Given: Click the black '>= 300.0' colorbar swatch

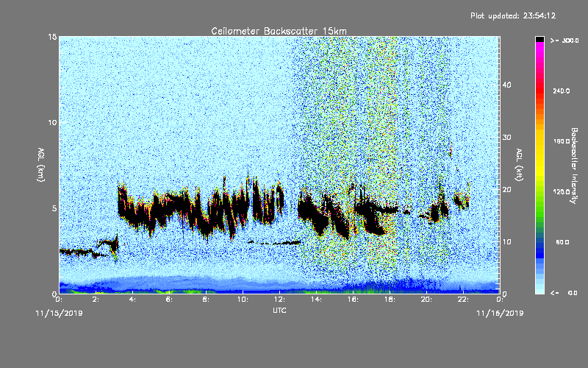Looking at the screenshot, I should 539,39.
